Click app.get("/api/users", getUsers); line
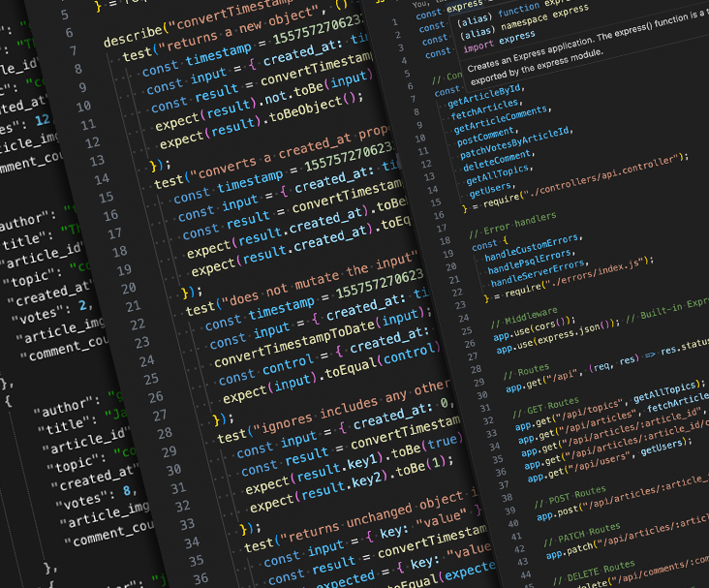Image resolution: width=709 pixels, height=588 pixels. click(609, 461)
